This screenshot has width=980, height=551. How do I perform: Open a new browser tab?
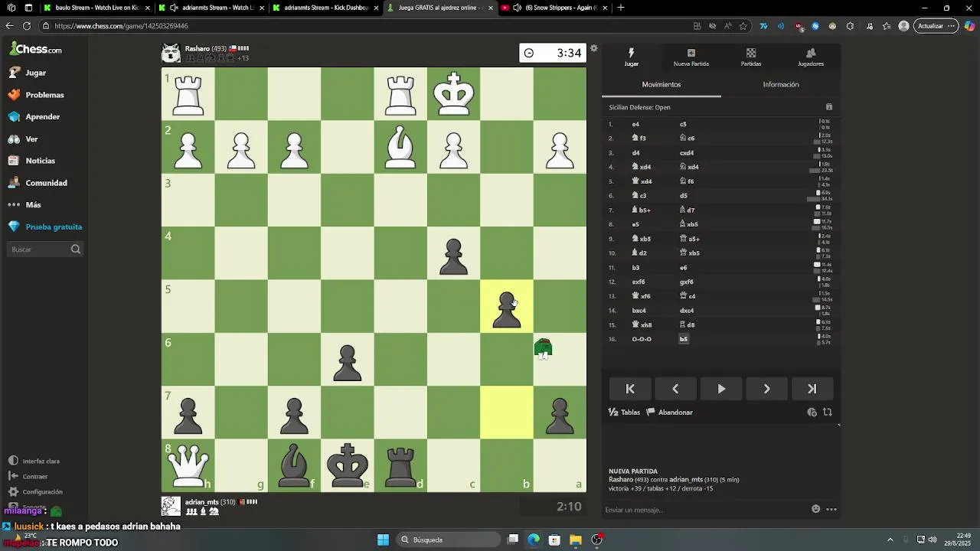(621, 8)
